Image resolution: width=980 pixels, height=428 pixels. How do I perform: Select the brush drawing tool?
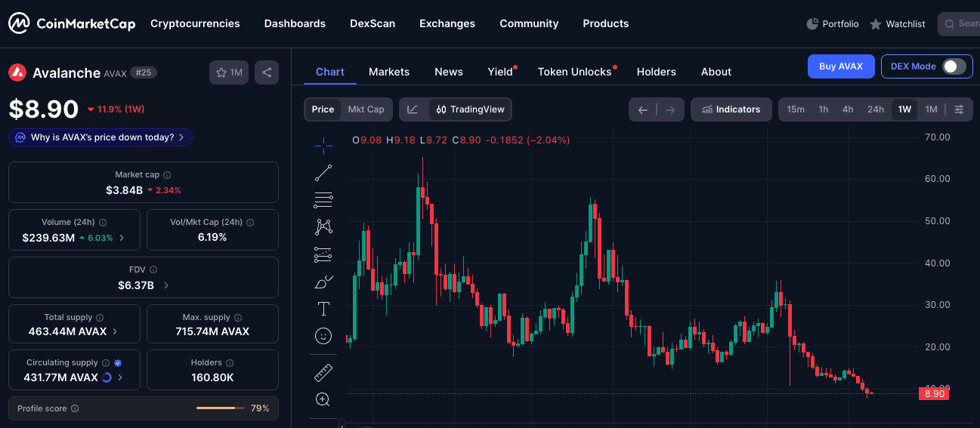323,282
